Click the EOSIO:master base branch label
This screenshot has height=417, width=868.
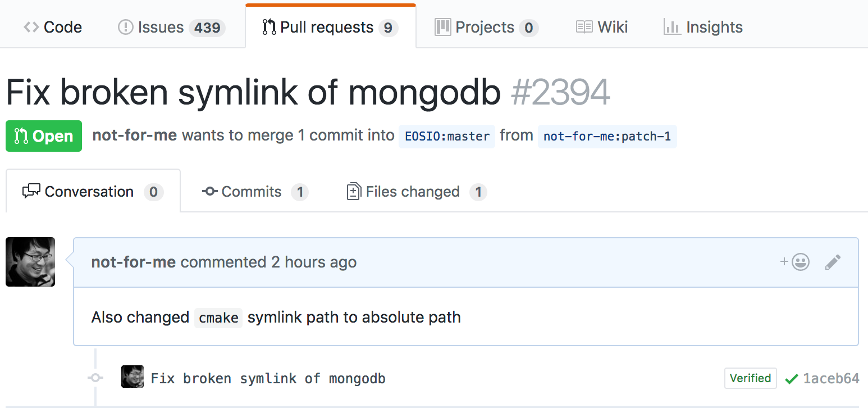[447, 137]
